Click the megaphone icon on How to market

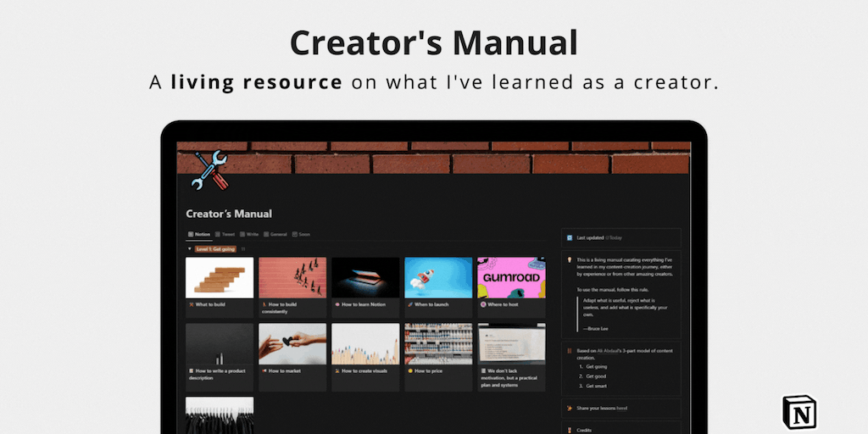coord(264,371)
